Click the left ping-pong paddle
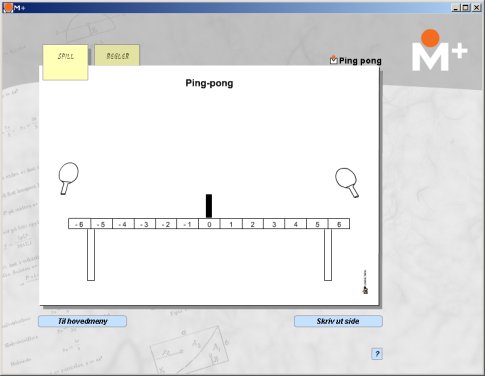Image resolution: width=485 pixels, height=376 pixels. point(68,178)
